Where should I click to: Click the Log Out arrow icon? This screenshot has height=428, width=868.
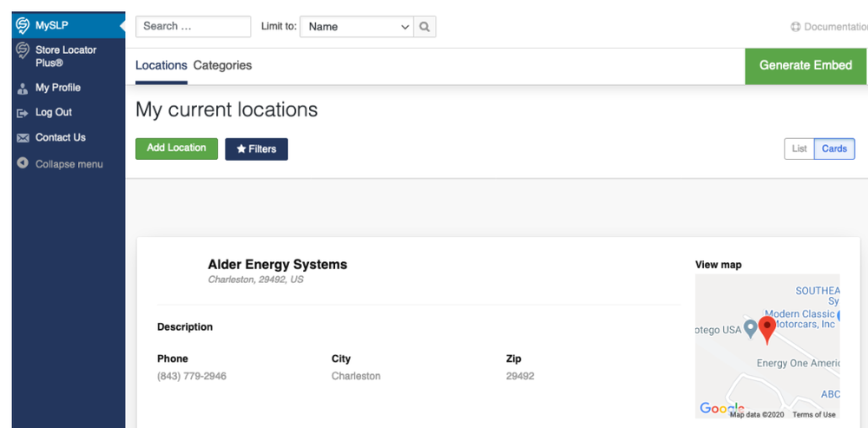[23, 113]
